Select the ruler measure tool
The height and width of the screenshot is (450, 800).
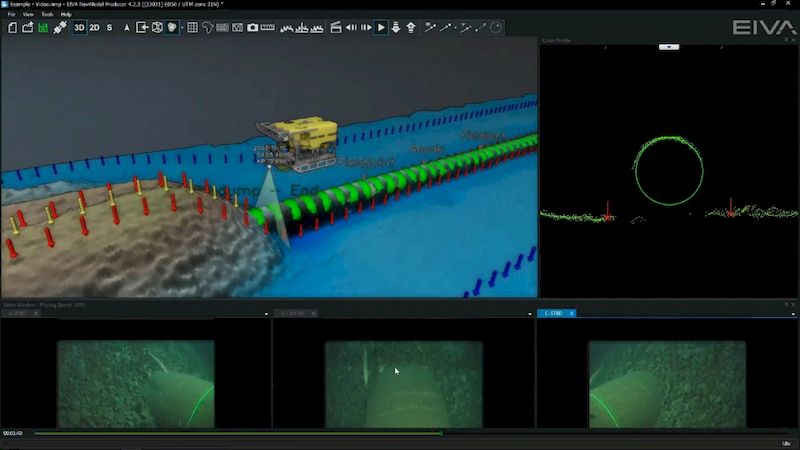(268, 28)
